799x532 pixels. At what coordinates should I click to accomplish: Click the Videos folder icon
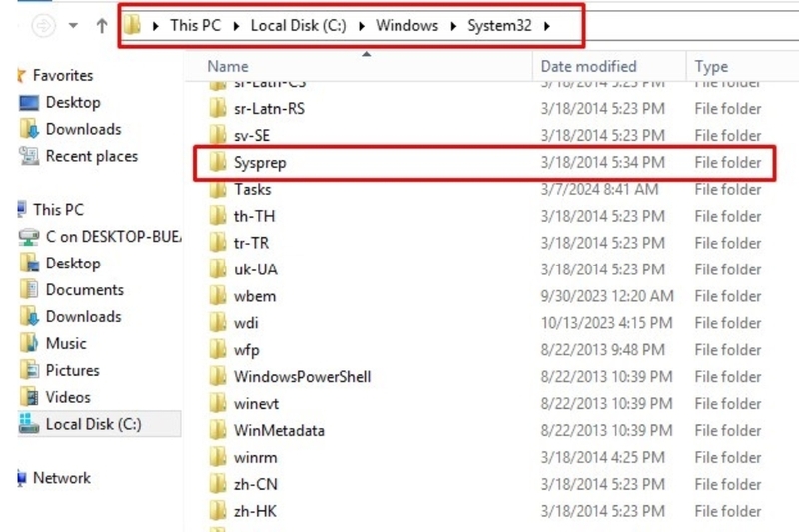coord(29,397)
